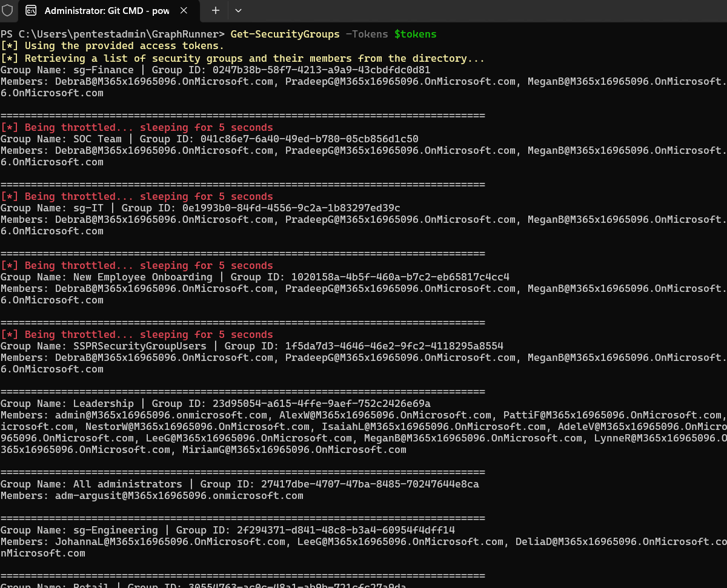This screenshot has height=588, width=727.
Task: Click the administrator shield icon in title bar
Action: pos(8,10)
